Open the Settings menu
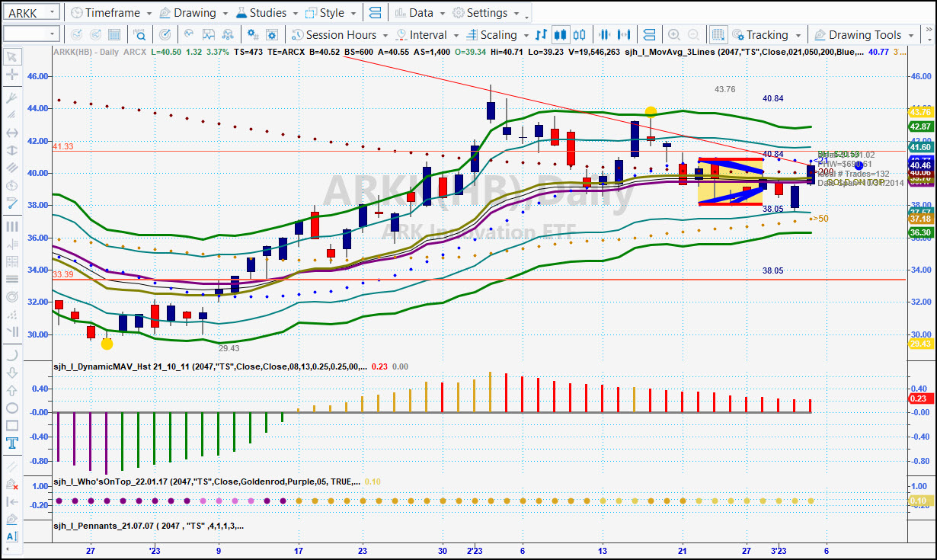The width and height of the screenshot is (937, 560). [x=486, y=13]
